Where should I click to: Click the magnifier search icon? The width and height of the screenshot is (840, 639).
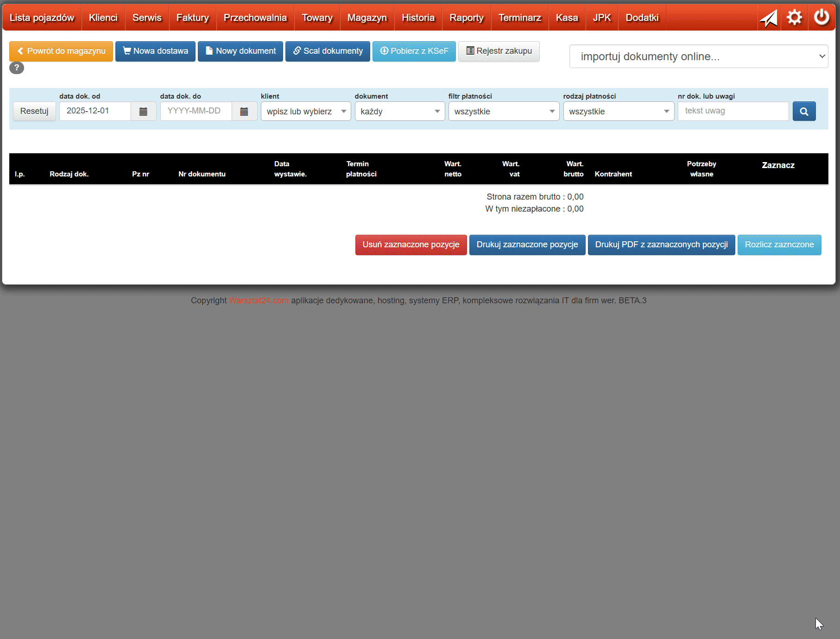tap(804, 111)
